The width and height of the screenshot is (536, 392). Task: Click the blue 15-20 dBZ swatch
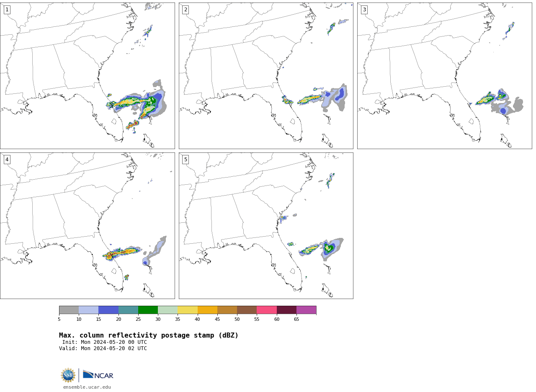tap(108, 310)
